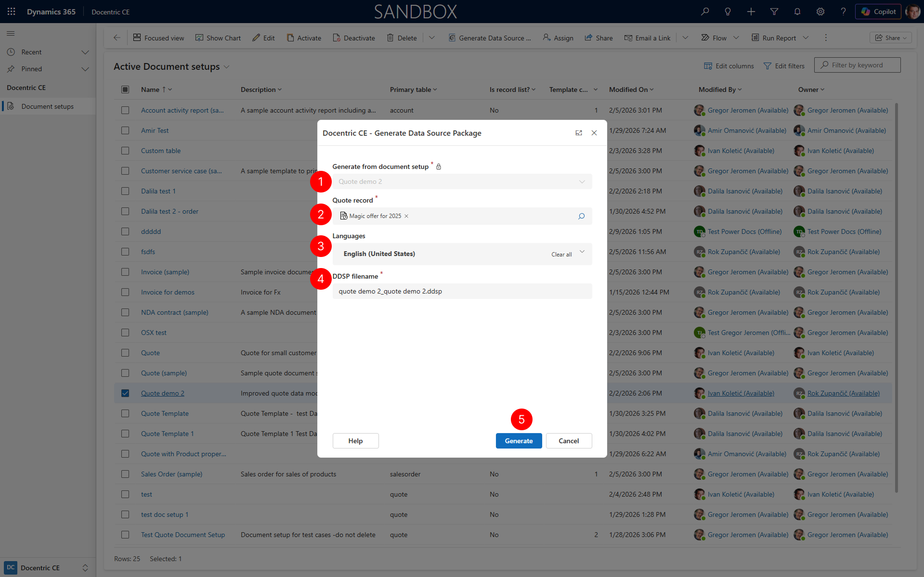Open the lightbulb assistant icon
924x577 pixels.
tap(728, 12)
